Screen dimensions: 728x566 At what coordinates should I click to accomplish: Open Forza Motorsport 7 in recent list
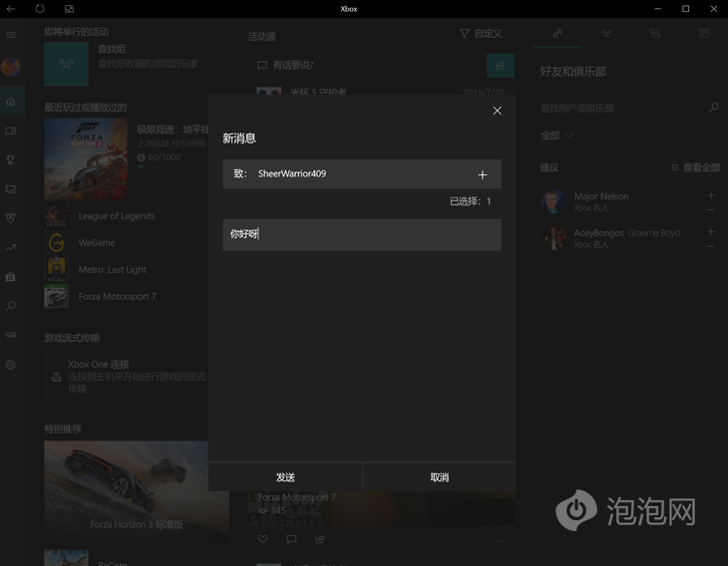point(126,297)
